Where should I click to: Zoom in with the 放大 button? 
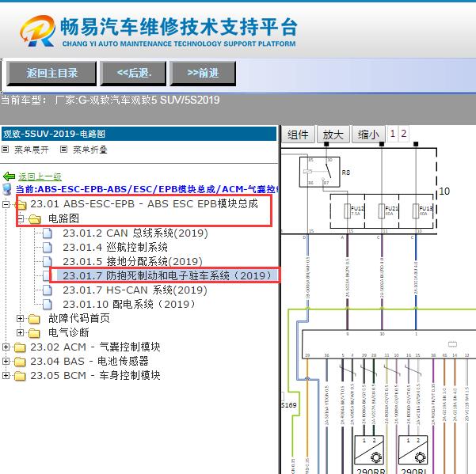[x=333, y=134]
